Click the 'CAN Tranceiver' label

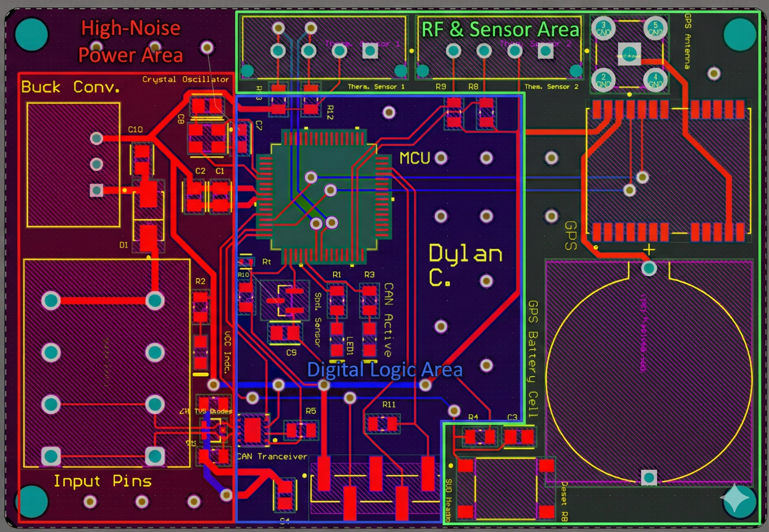click(x=272, y=456)
